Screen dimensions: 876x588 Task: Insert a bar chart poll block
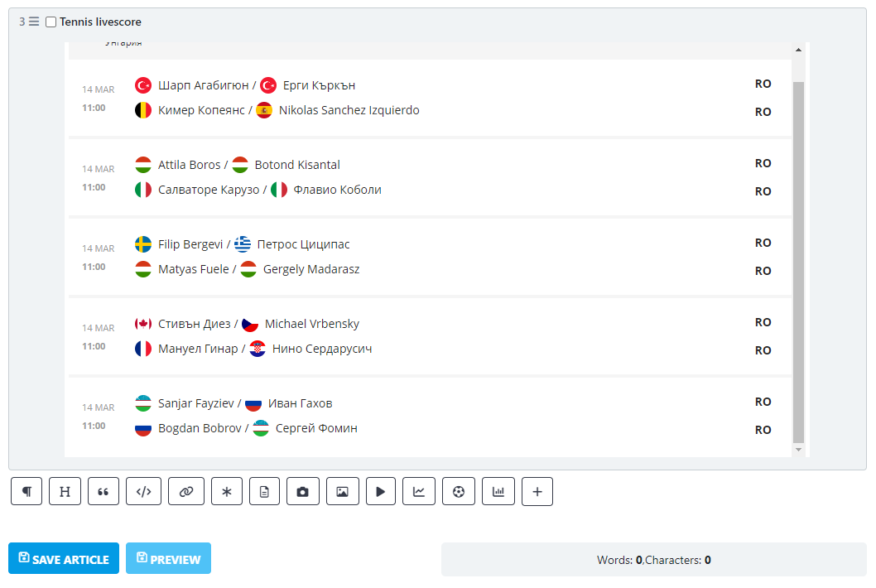tap(498, 491)
